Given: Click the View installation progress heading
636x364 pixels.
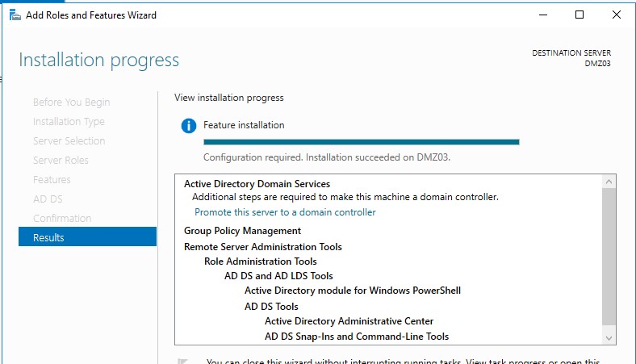Looking at the screenshot, I should pyautogui.click(x=228, y=98).
